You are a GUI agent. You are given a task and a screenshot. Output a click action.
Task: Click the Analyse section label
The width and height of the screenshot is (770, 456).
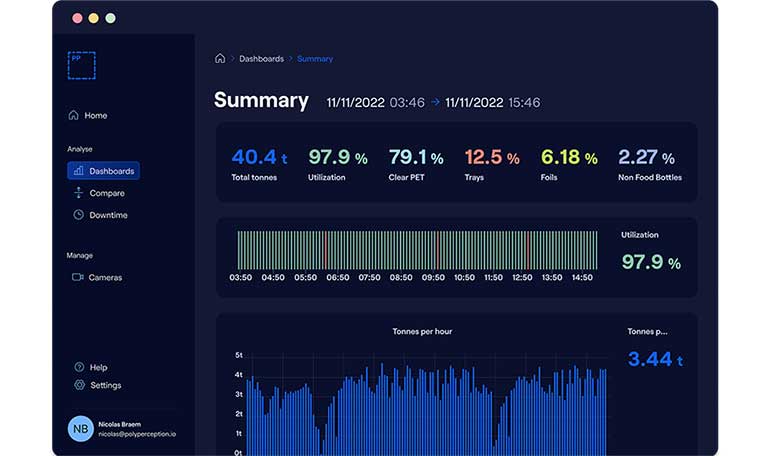tap(80, 149)
